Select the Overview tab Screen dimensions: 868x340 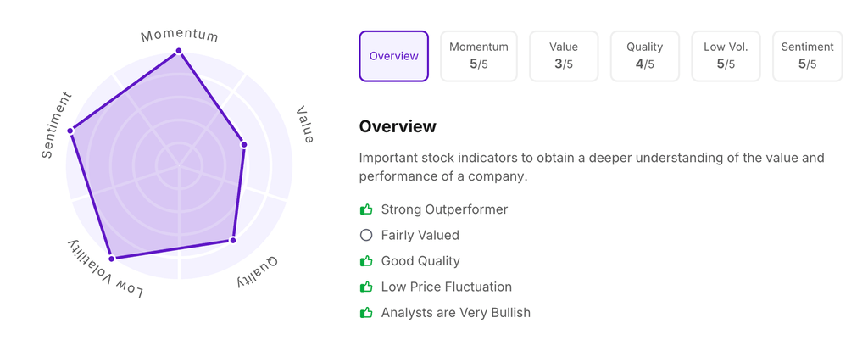coord(393,56)
